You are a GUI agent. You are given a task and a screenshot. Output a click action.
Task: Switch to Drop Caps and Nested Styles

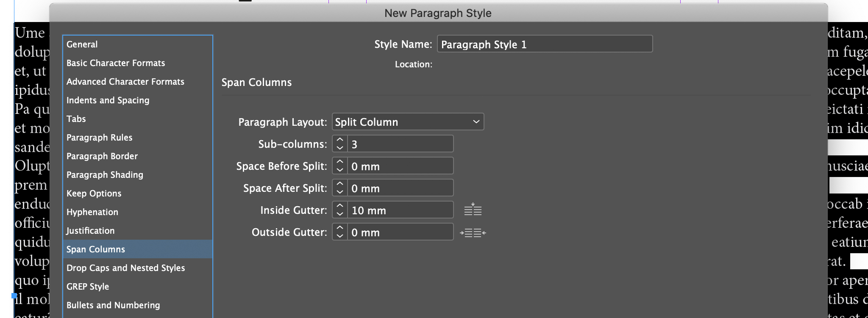125,268
